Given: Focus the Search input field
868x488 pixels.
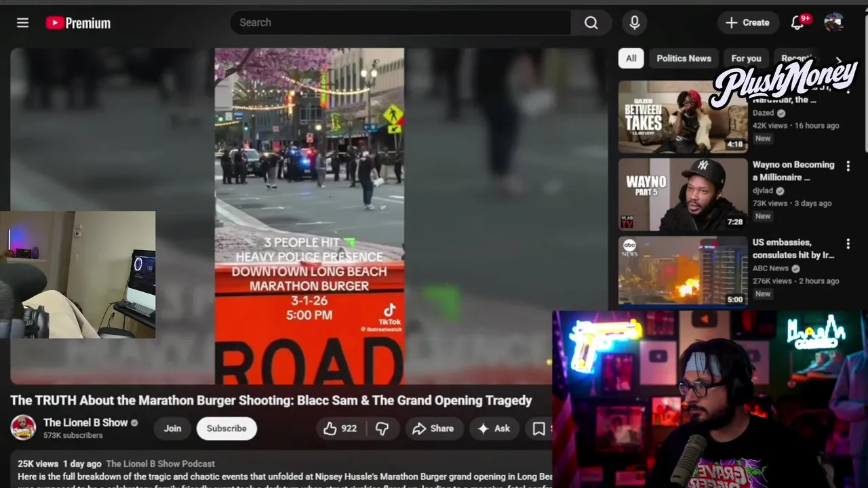Looking at the screenshot, I should 401,22.
